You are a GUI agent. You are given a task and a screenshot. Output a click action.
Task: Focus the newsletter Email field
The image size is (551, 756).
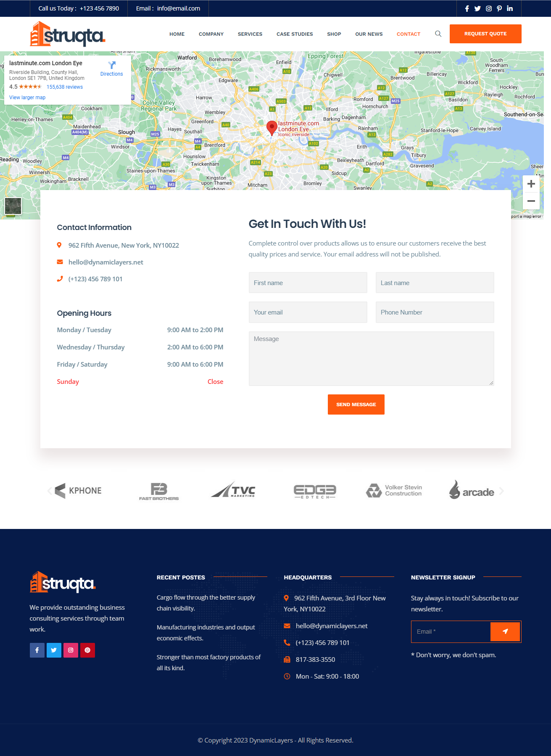pyautogui.click(x=451, y=632)
